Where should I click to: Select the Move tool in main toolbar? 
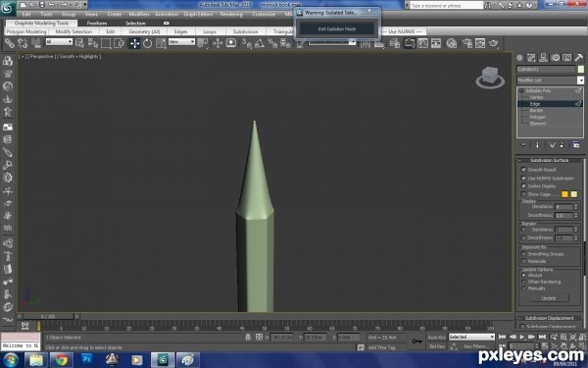tap(134, 43)
